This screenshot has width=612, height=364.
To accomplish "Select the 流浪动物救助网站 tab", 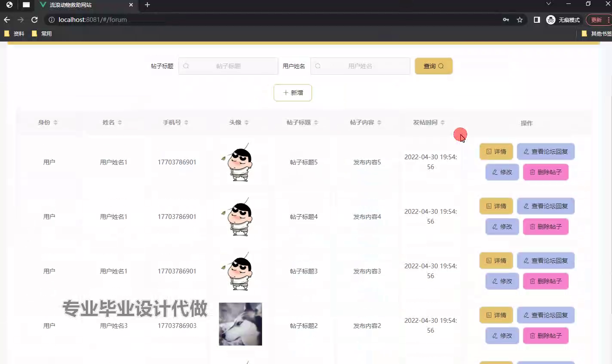I will (86, 5).
